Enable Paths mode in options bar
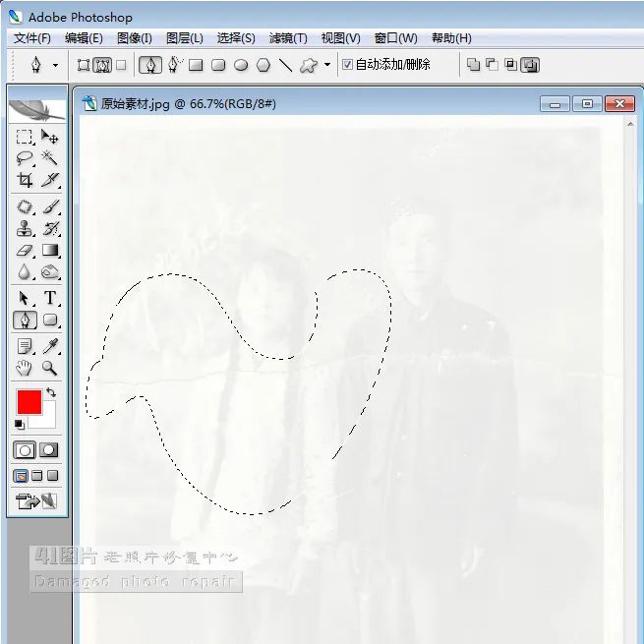 [x=102, y=65]
